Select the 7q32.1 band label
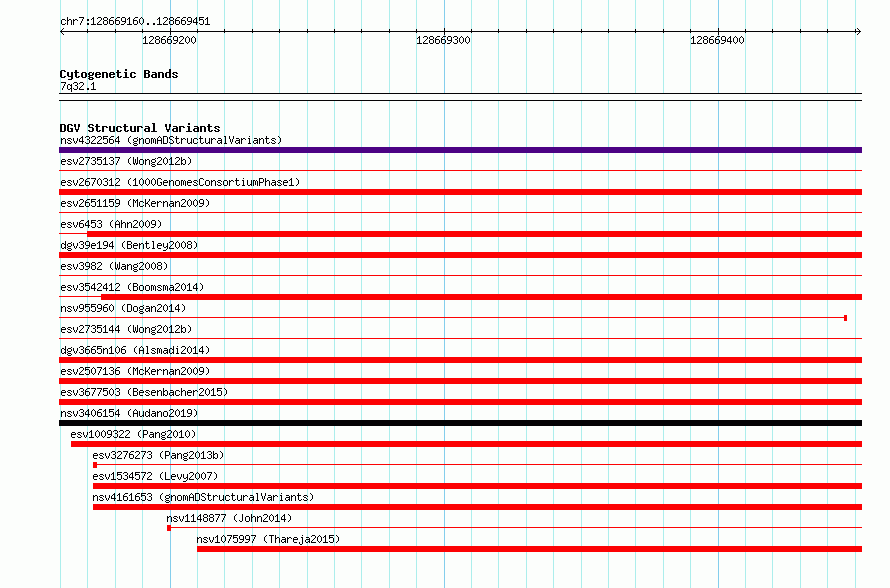This screenshot has height=588, width=890. 78,86
